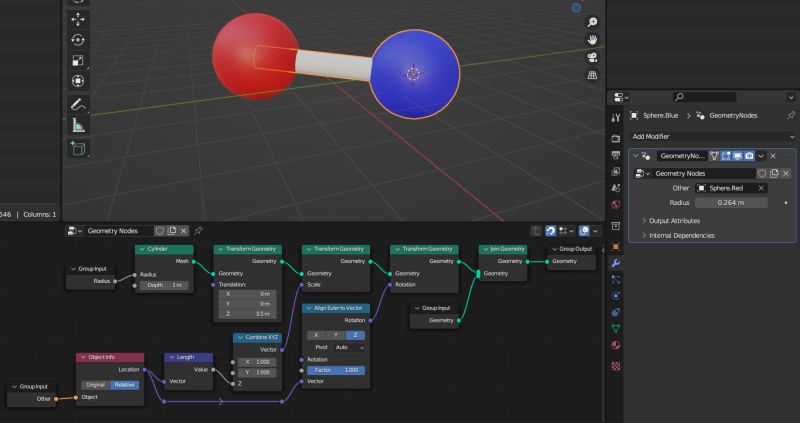
Task: Open the View Layer properties tab
Action: [x=616, y=172]
